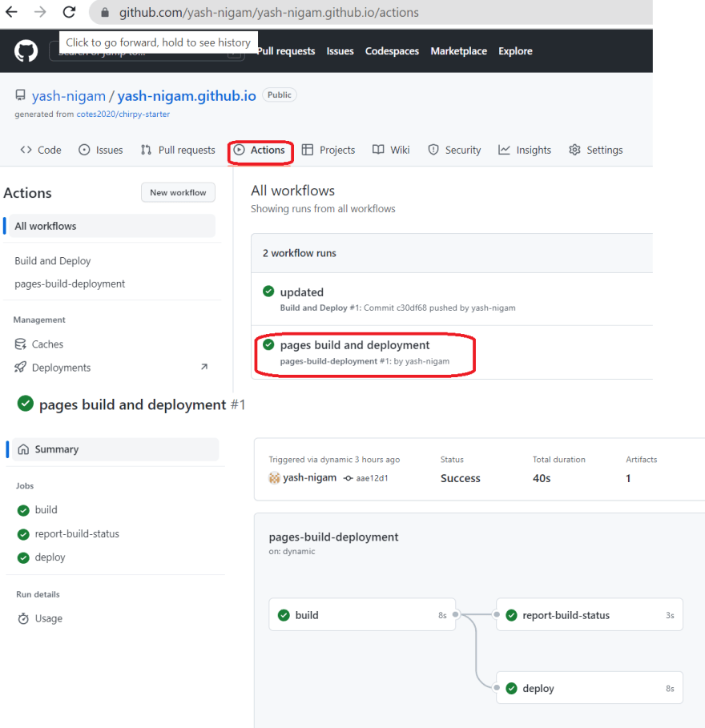Open Codespaces from the header

pyautogui.click(x=392, y=51)
